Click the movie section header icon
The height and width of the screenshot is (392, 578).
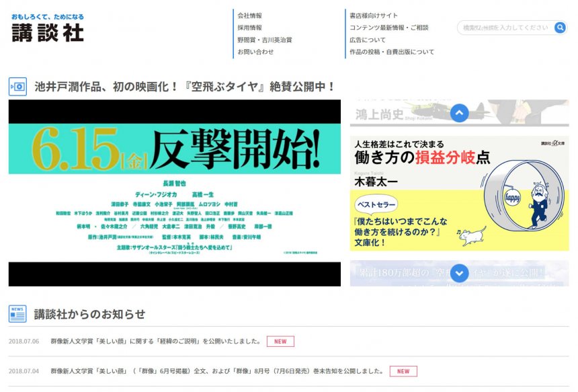pos(17,87)
